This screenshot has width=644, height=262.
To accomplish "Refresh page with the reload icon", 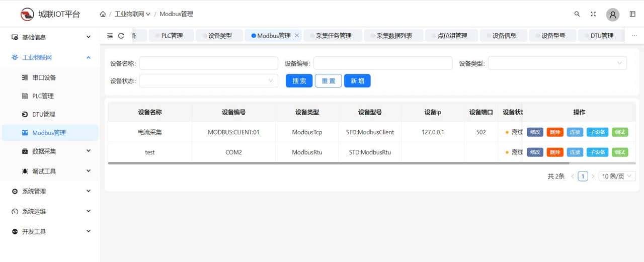I will pos(121,36).
